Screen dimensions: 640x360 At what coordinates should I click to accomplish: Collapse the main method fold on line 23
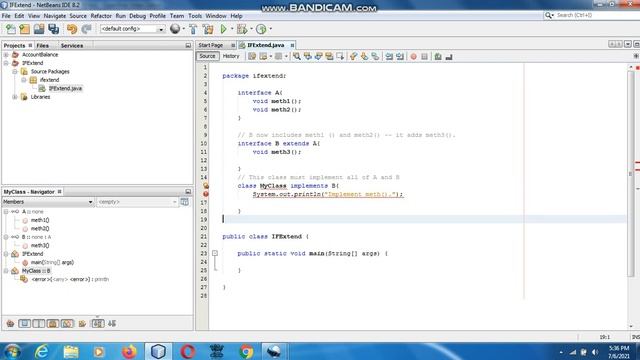(x=215, y=253)
